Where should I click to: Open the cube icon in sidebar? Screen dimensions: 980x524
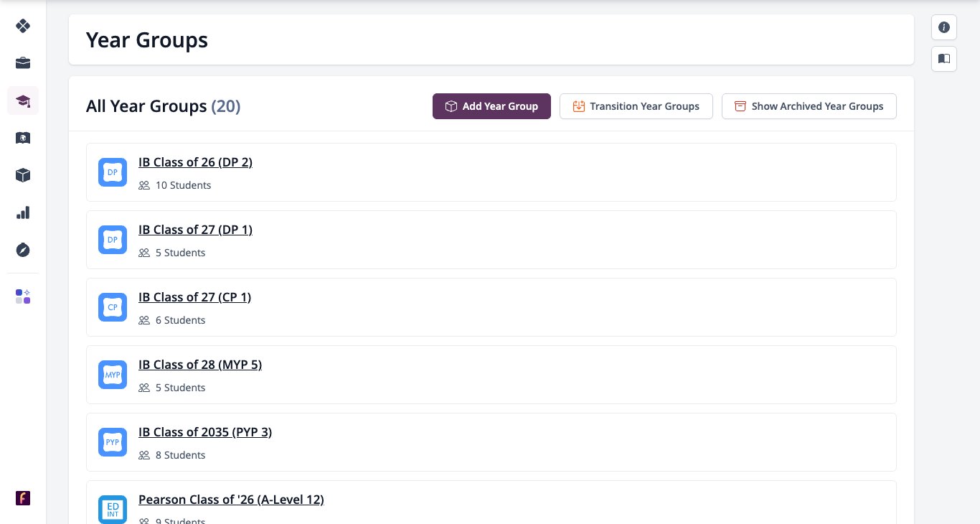coord(23,175)
